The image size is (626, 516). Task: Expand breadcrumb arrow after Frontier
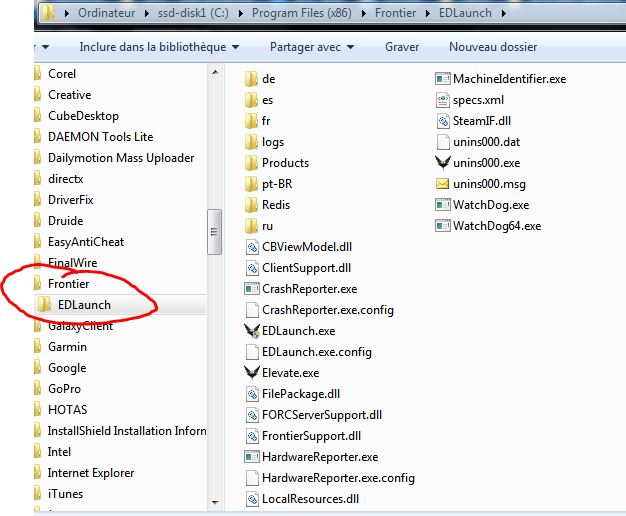(428, 13)
